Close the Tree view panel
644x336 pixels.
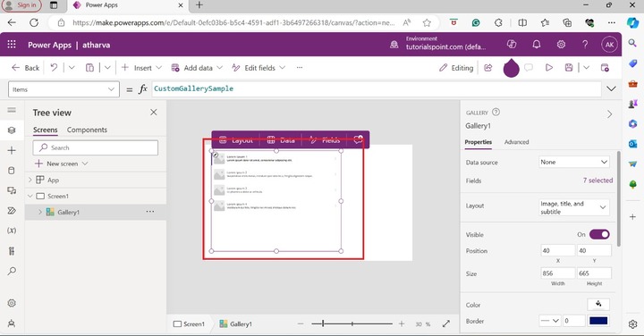154,112
